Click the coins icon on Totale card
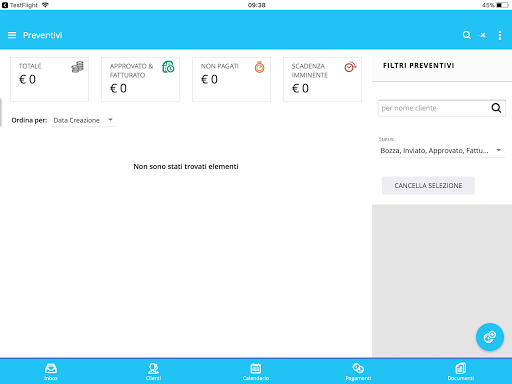Viewport: 512px width, 384px height. coord(77,67)
